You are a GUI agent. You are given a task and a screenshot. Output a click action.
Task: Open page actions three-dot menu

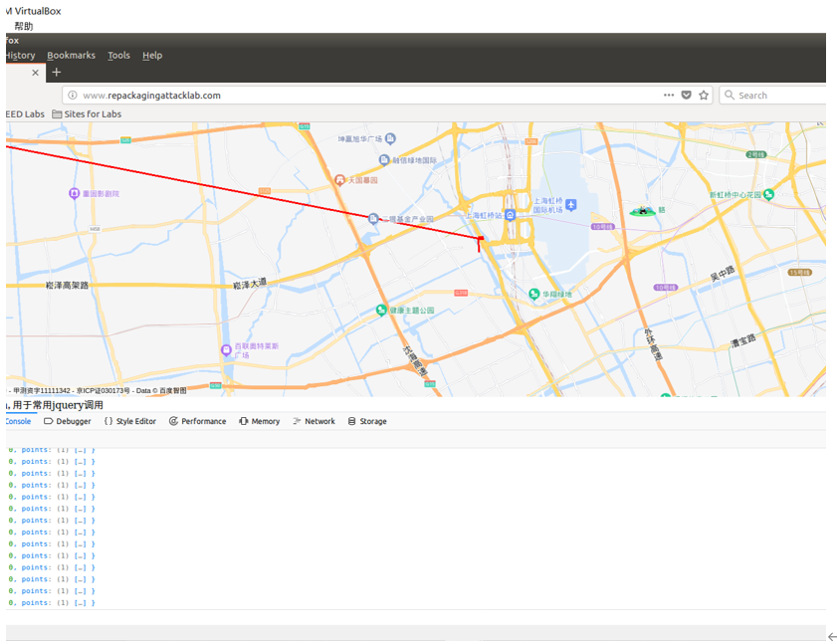coord(669,95)
